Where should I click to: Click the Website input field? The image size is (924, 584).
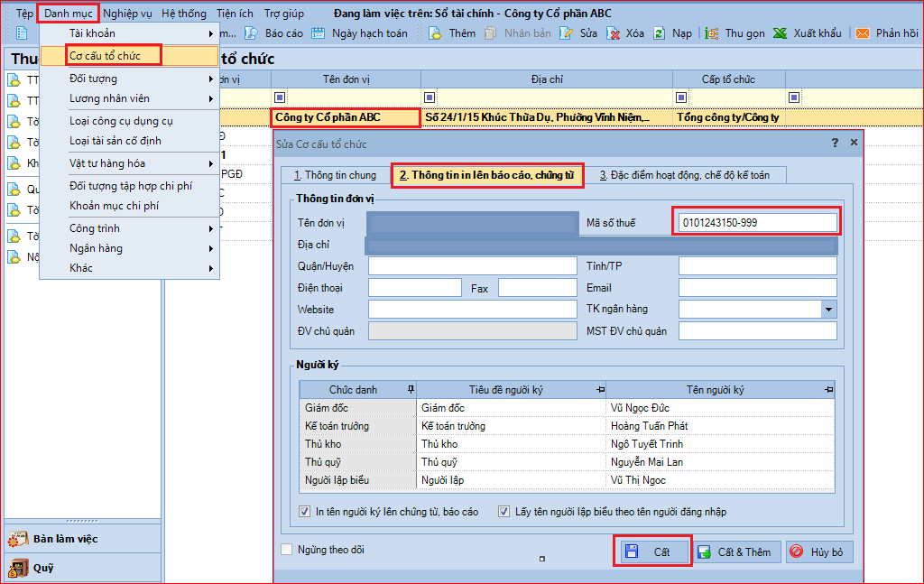tap(473, 310)
